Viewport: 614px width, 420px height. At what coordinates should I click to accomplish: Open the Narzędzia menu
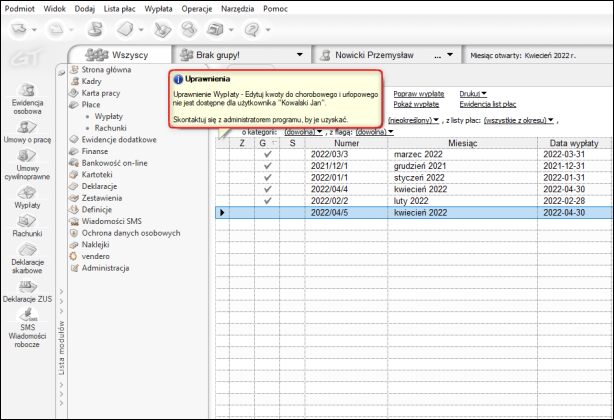click(x=237, y=9)
